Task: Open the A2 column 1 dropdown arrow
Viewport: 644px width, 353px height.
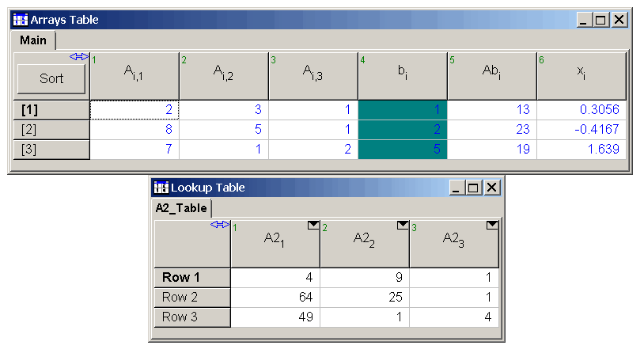Action: point(313,226)
